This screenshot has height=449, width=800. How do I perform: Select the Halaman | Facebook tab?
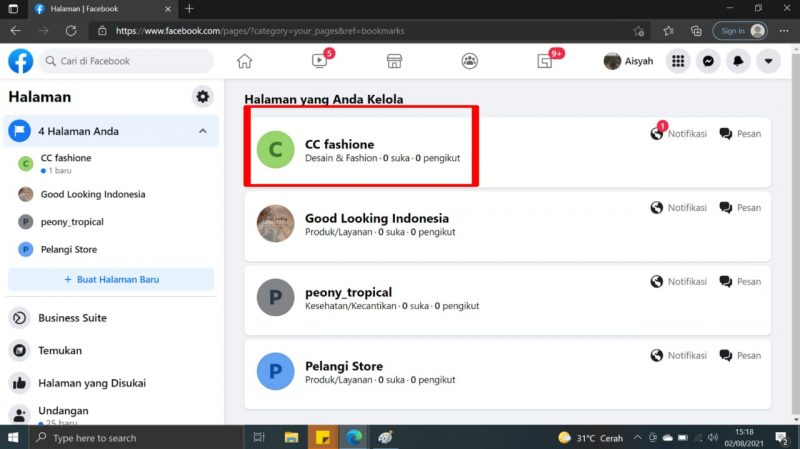(102, 9)
